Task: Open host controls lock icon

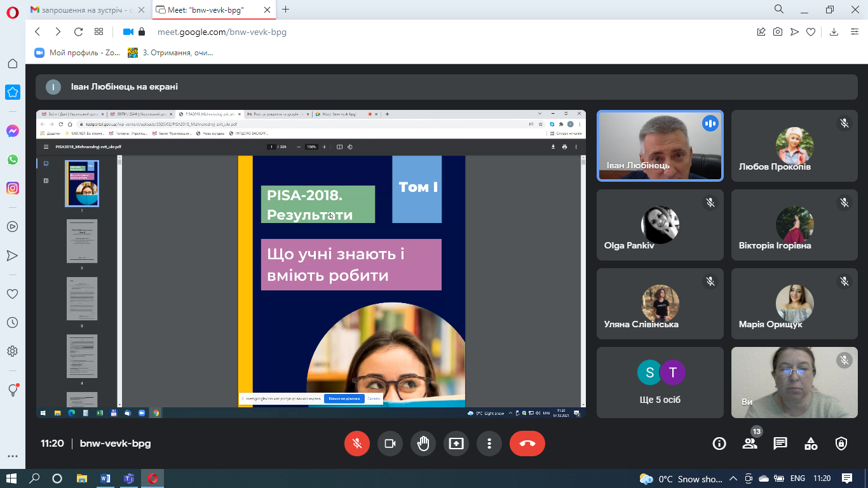Action: 841,444
